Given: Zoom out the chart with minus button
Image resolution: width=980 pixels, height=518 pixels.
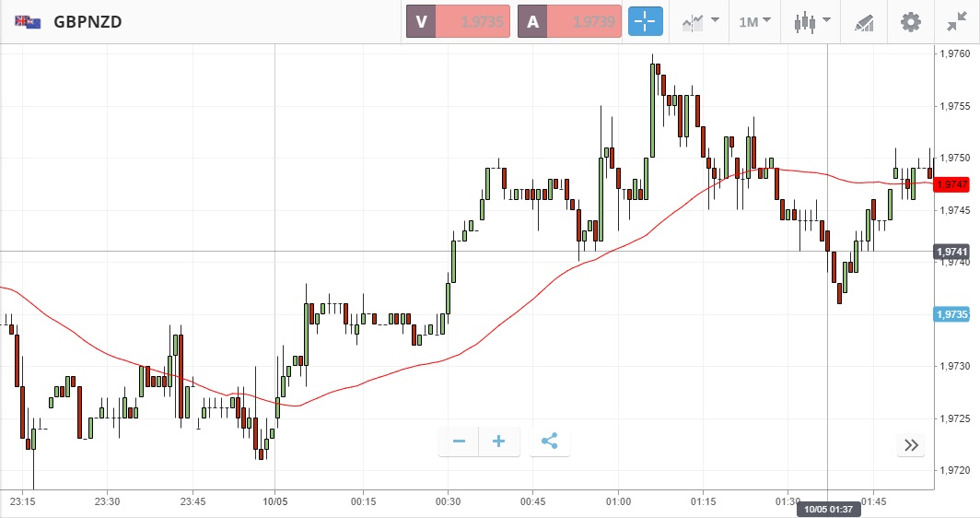Looking at the screenshot, I should pos(459,441).
